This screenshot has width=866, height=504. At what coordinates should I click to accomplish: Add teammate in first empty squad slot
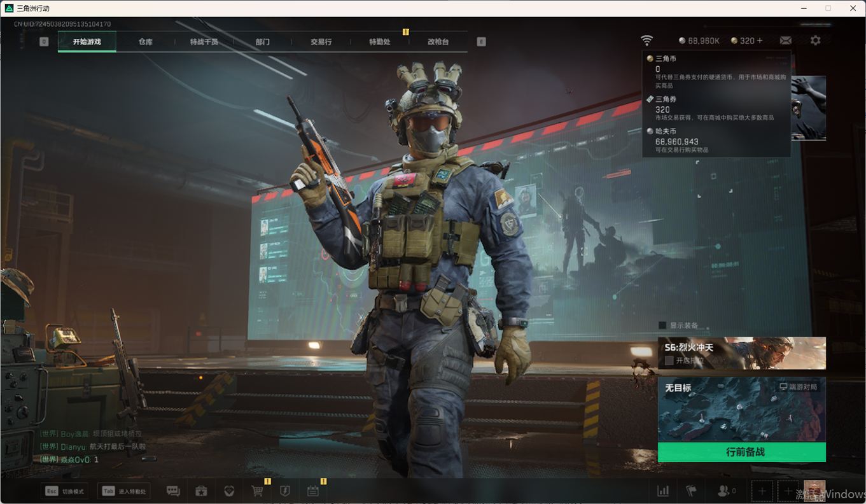click(762, 491)
